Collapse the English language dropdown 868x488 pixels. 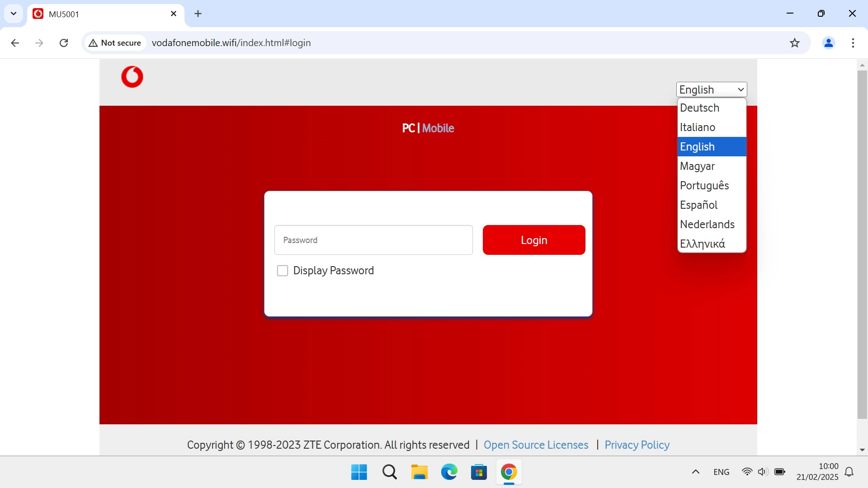[x=711, y=89]
